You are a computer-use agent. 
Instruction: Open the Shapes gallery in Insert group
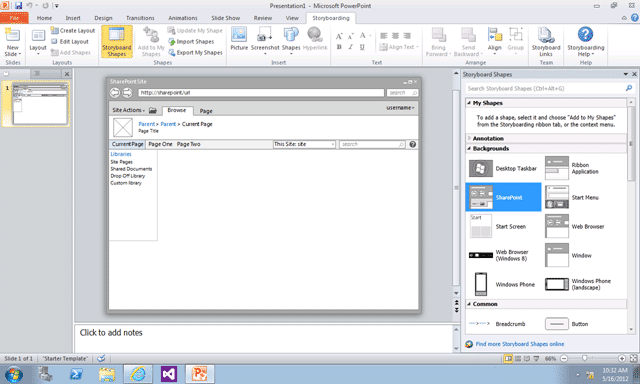click(x=291, y=40)
